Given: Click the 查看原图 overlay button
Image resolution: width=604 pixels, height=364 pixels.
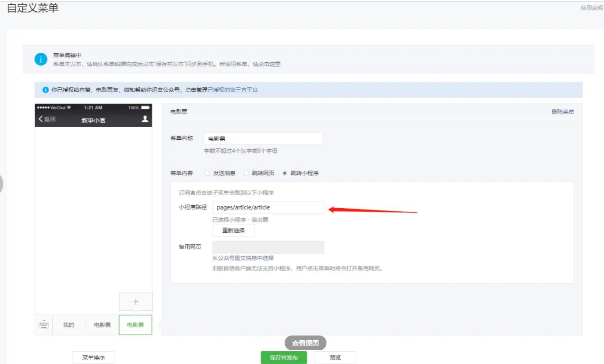Looking at the screenshot, I should (306, 343).
